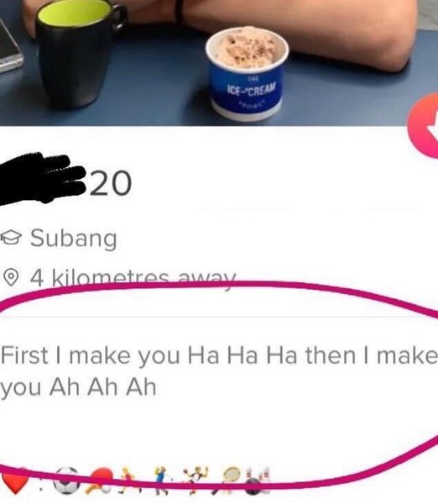Select the 4 kilometres away text
This screenshot has width=438, height=504.
click(x=133, y=278)
